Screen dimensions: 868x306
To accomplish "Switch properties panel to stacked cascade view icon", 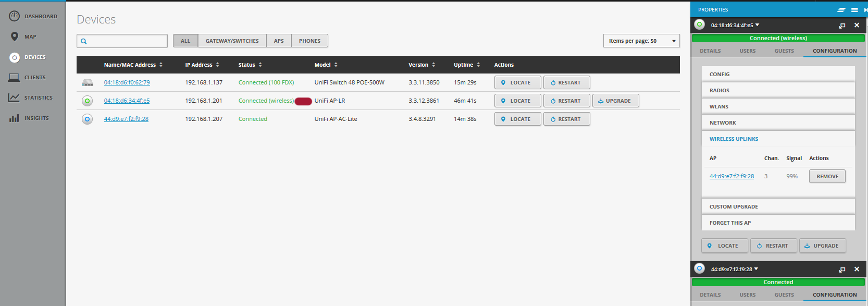I will pos(841,9).
